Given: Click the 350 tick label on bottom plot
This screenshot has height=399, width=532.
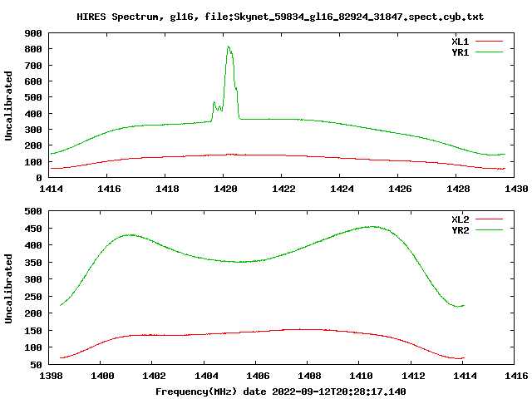Looking at the screenshot, I should tap(33, 263).
